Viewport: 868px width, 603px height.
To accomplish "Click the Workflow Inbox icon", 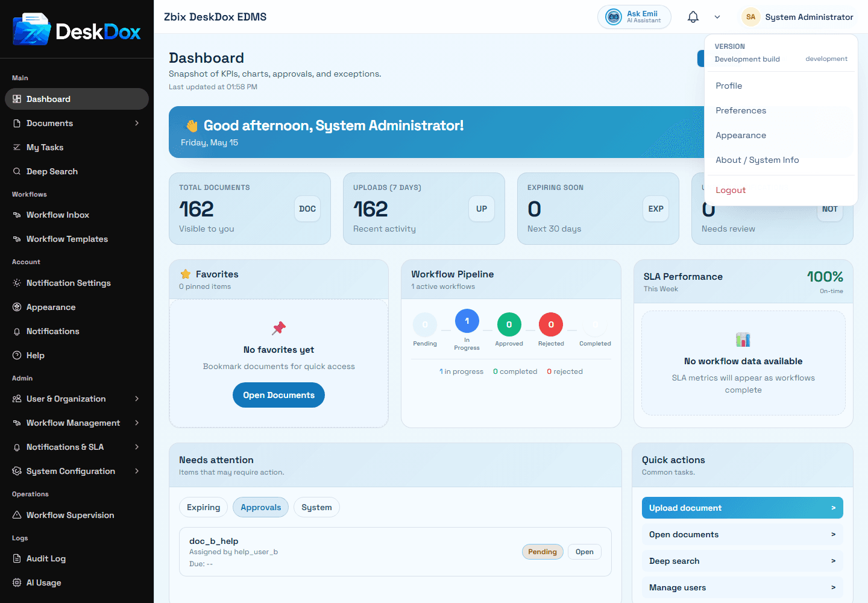I will pyautogui.click(x=17, y=215).
